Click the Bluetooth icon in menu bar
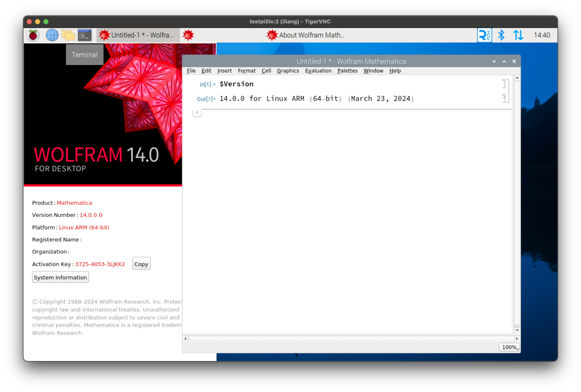The height and width of the screenshot is (392, 581). [x=500, y=35]
